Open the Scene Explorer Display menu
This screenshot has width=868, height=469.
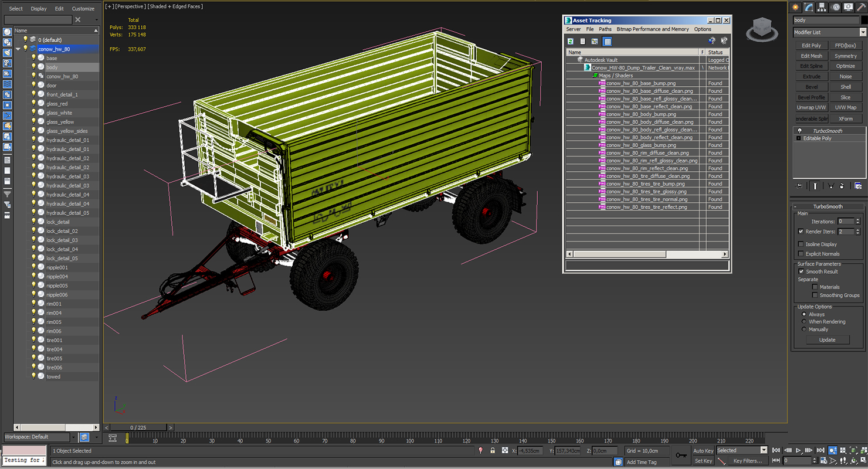coord(39,9)
